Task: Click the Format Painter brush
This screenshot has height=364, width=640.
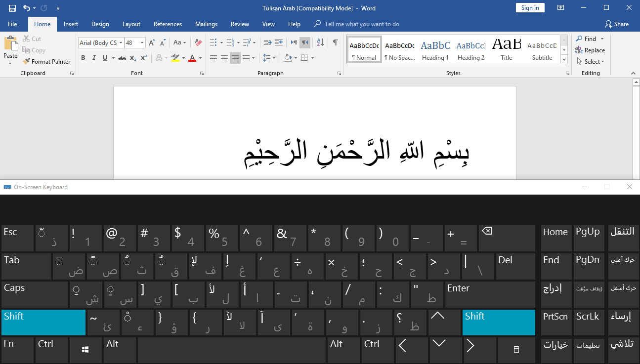Action: pyautogui.click(x=26, y=62)
